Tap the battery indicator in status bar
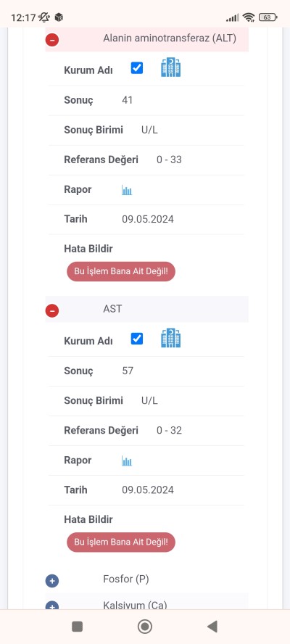The height and width of the screenshot is (644, 290). pos(268,17)
